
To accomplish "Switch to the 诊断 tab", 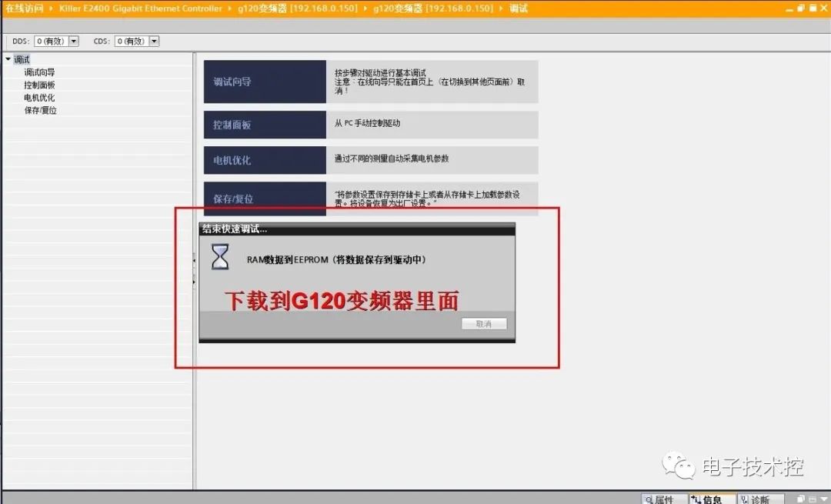I will click(759, 499).
